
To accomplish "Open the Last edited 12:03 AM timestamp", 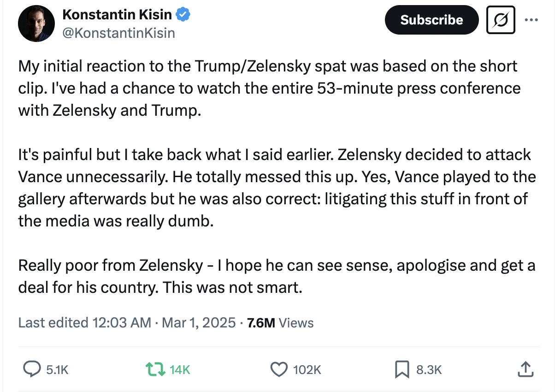I will coord(84,322).
